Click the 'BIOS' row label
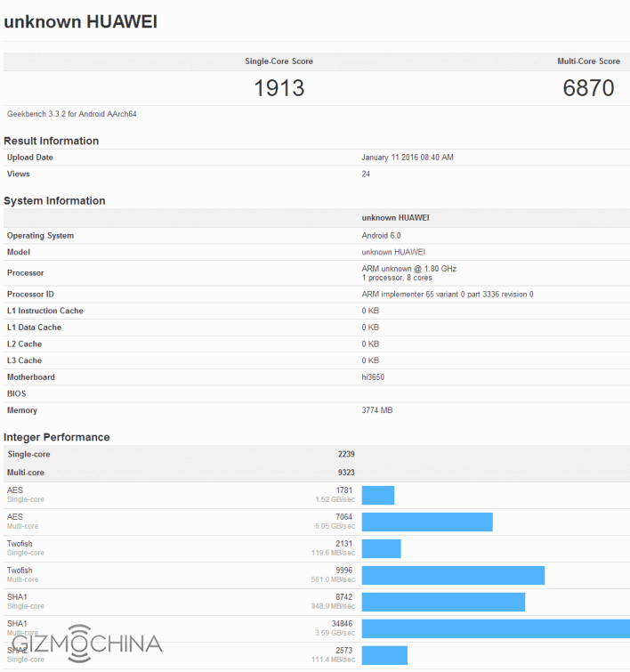The image size is (630, 672). [x=16, y=394]
